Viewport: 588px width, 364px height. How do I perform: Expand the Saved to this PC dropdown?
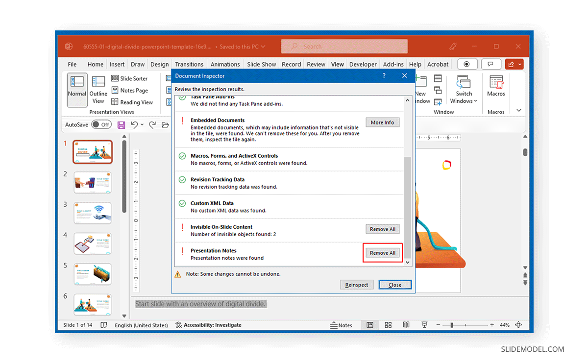tap(264, 46)
